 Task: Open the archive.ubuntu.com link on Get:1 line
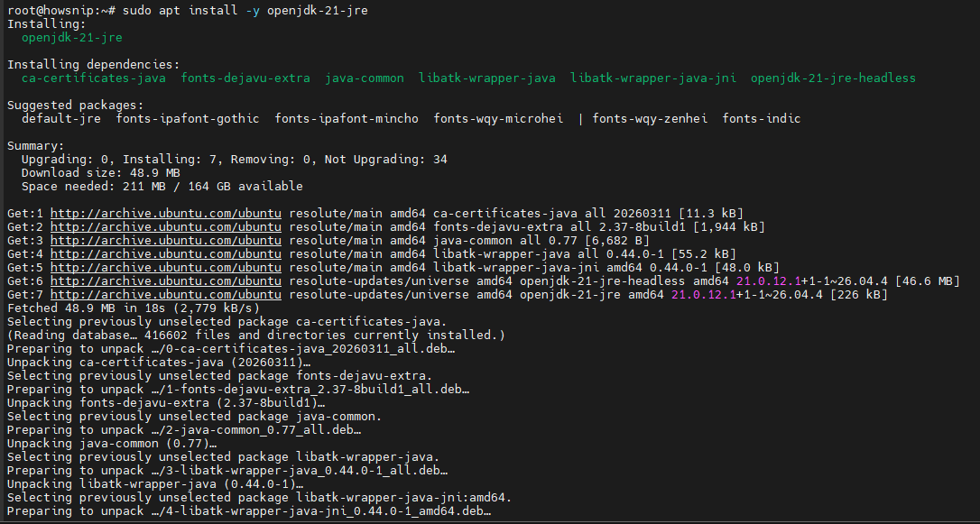click(166, 214)
